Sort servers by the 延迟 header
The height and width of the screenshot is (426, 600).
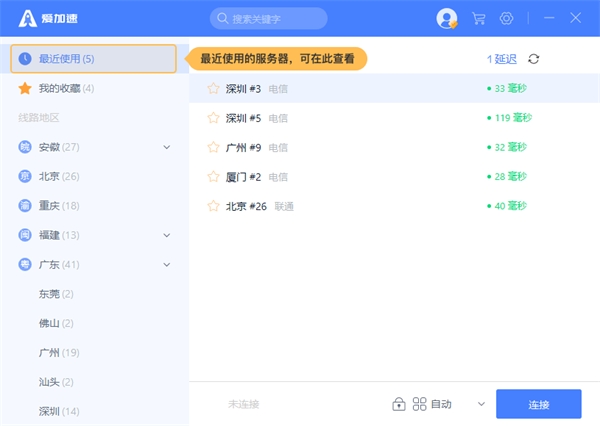[x=502, y=59]
